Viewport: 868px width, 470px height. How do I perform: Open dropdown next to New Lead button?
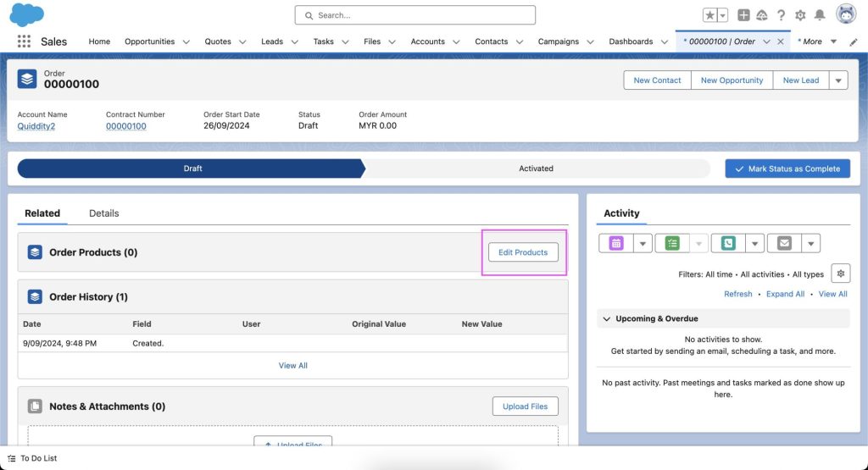837,80
